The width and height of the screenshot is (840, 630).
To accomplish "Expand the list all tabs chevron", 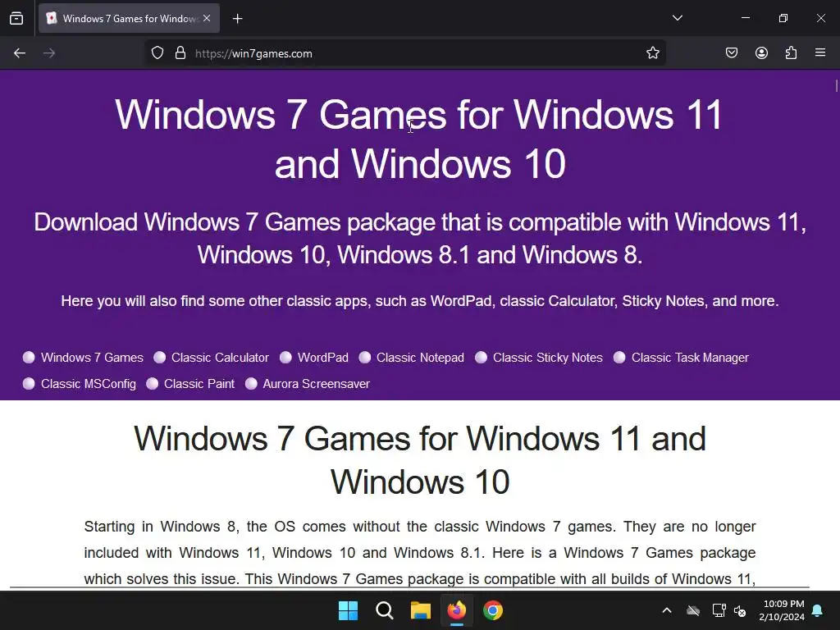I will pos(677,18).
